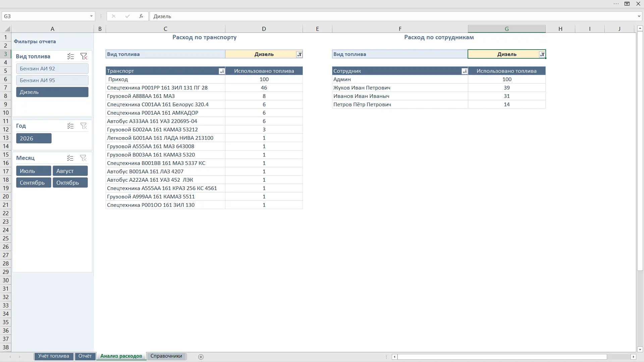The image size is (644, 362).
Task: Toggle multi-select in Месяц slicer
Action: [x=70, y=158]
